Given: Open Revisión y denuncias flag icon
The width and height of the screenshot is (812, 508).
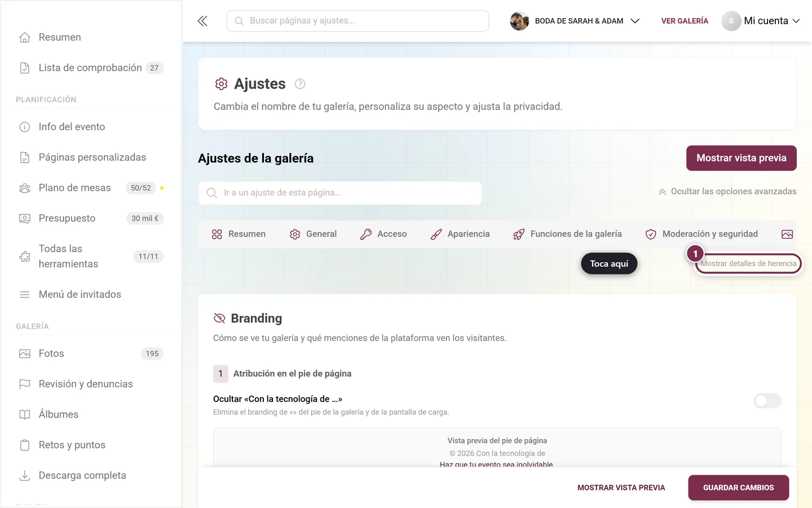Looking at the screenshot, I should click(x=25, y=384).
